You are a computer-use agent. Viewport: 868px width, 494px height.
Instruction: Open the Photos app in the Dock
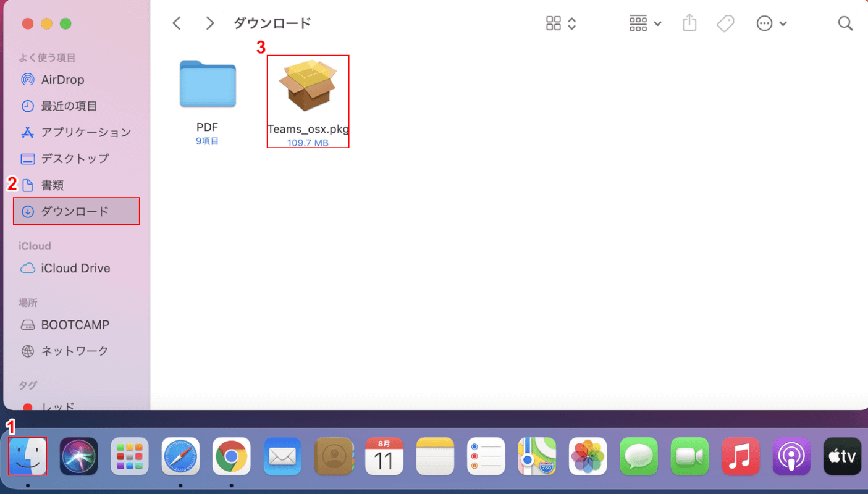tap(588, 456)
